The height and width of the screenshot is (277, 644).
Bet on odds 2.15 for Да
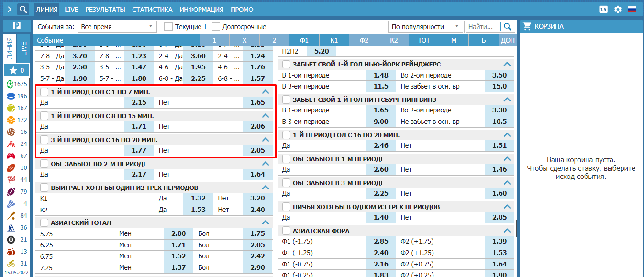click(139, 102)
